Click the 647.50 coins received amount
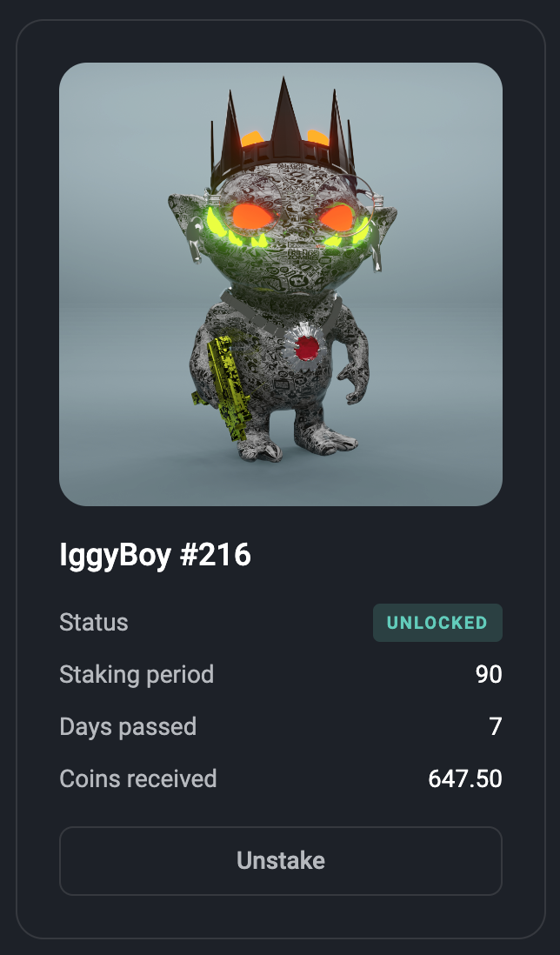The height and width of the screenshot is (955, 560). [465, 779]
